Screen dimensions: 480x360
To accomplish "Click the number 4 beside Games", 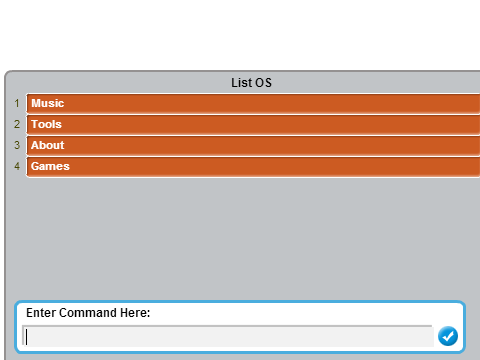I will pos(17,166).
